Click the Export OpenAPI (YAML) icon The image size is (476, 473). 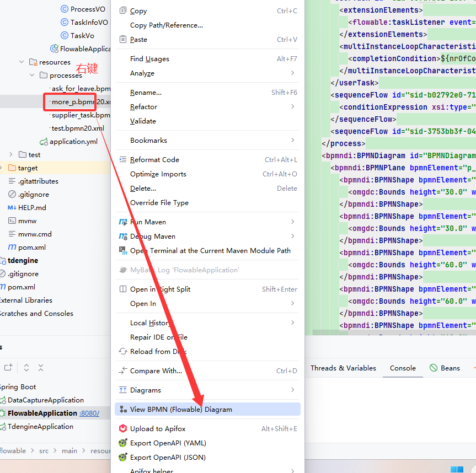pos(123,443)
